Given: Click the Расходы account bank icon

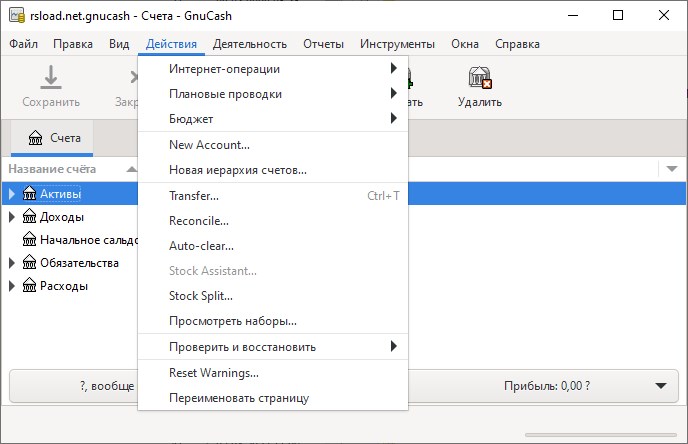Looking at the screenshot, I should tap(29, 286).
